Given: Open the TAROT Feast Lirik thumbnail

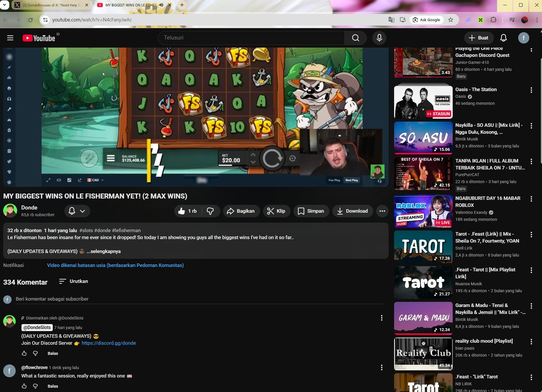Looking at the screenshot, I should pyautogui.click(x=423, y=247).
